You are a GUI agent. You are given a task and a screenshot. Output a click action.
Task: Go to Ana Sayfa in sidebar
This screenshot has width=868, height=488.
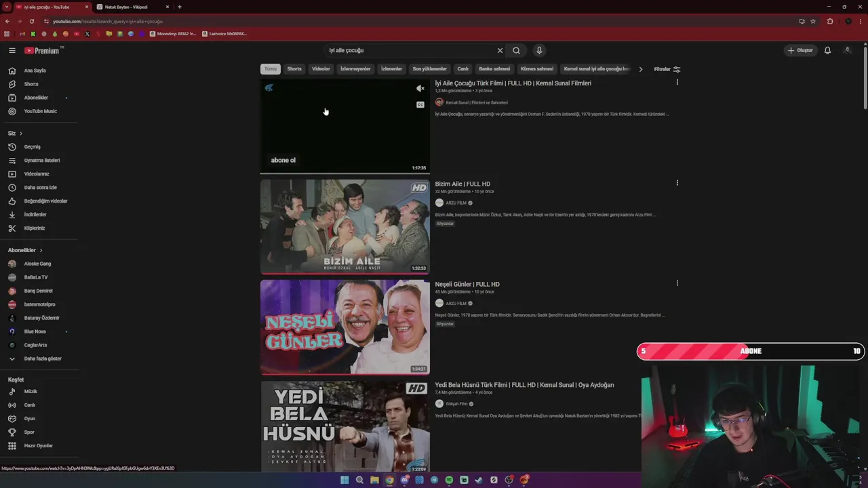point(35,70)
